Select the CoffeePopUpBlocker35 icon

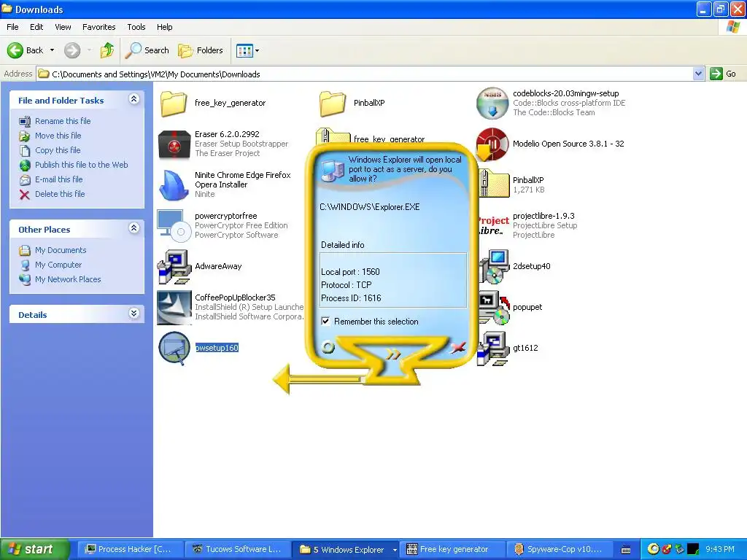click(174, 308)
